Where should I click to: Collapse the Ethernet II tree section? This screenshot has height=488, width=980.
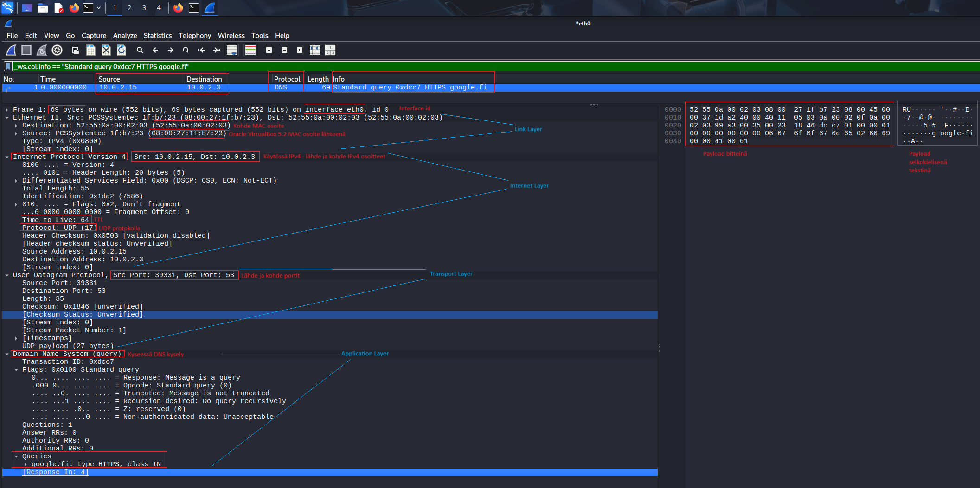7,118
